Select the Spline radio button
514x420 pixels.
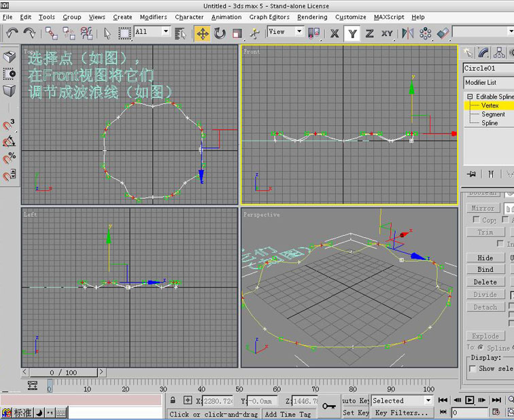(481, 347)
